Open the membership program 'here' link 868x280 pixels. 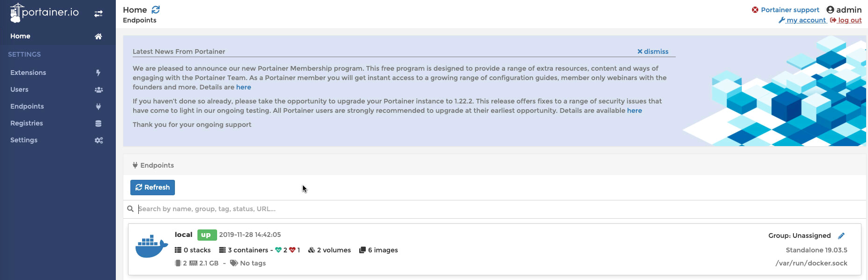point(243,87)
